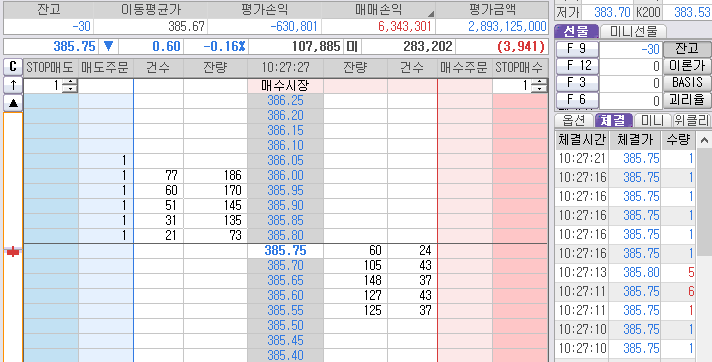This screenshot has width=712, height=362.
Task: Click the STOP매수 quantity input field
Action: 512,85
